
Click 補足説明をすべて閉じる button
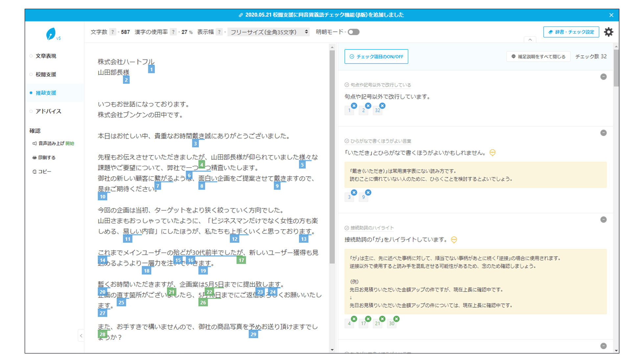(538, 57)
